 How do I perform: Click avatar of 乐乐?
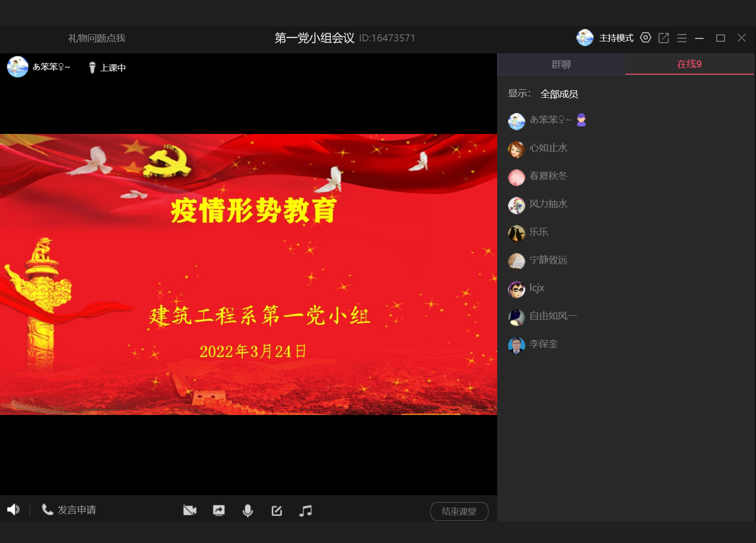click(x=517, y=233)
